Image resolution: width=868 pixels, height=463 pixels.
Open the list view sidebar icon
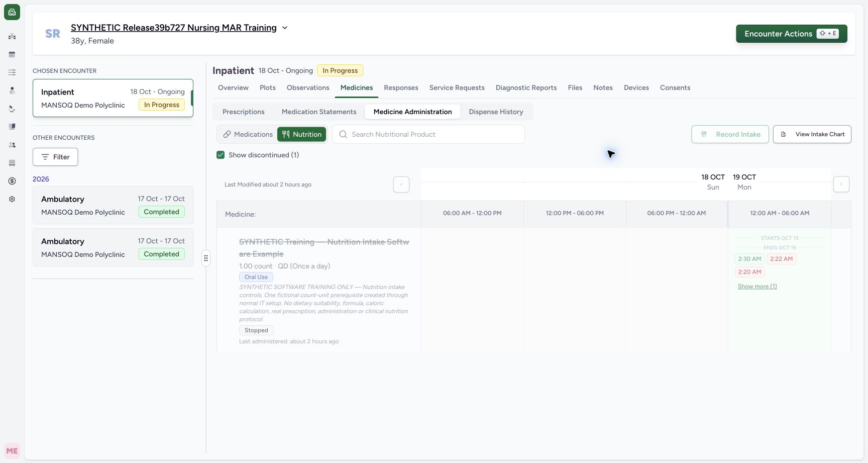[12, 72]
